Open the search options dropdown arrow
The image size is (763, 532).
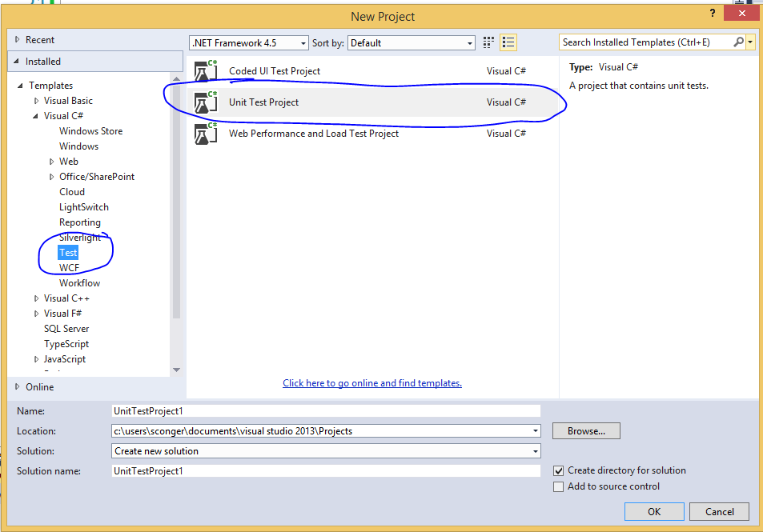coord(750,42)
